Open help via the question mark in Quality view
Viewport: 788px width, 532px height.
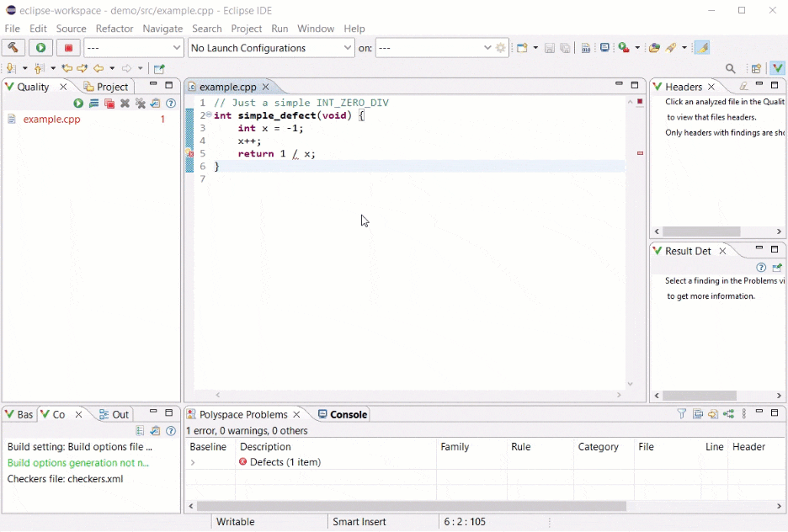[171, 104]
